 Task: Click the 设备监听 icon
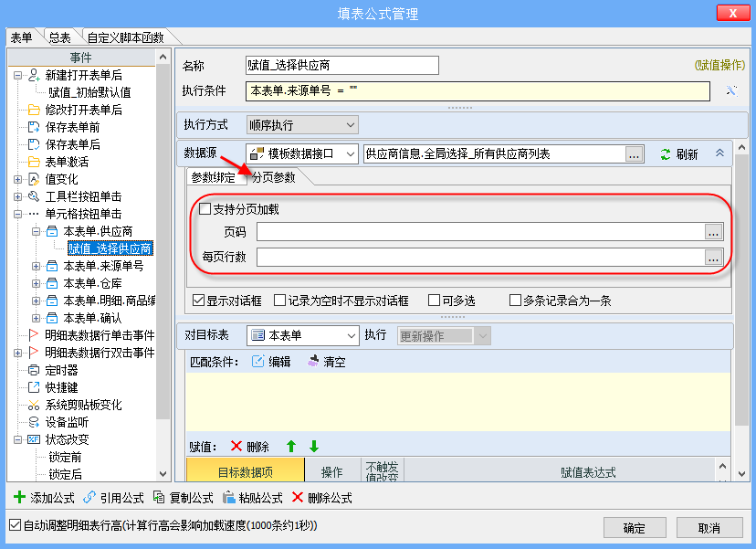tap(34, 422)
